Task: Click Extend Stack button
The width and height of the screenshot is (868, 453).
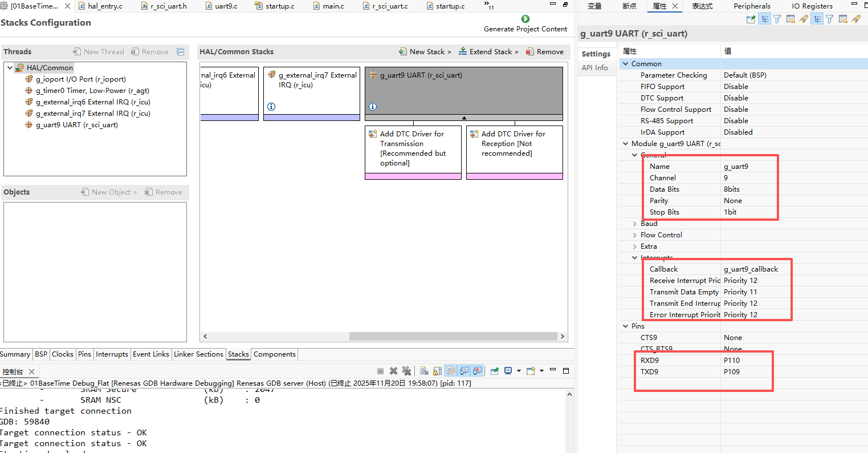Action: (489, 52)
